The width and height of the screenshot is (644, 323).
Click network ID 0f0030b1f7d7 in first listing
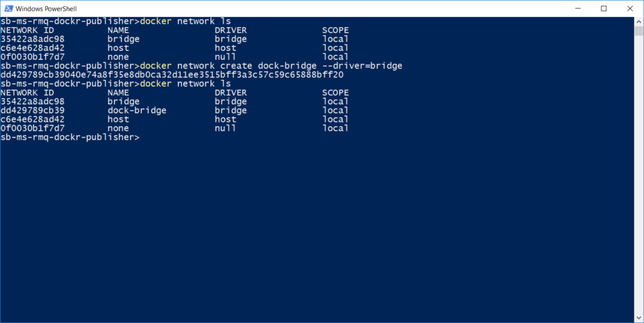pyautogui.click(x=32, y=57)
